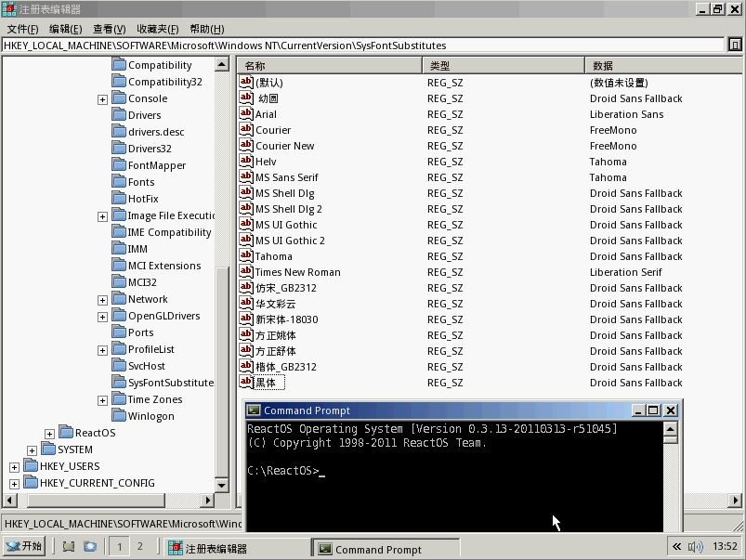Image resolution: width=746 pixels, height=560 pixels.
Task: Click tree pane horizontal scrollbar thumb
Action: coord(96,500)
